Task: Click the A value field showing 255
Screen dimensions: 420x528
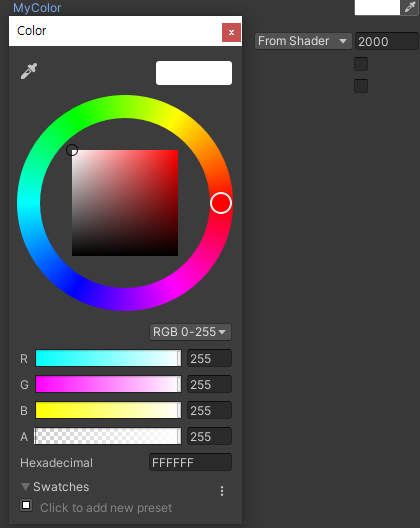Action: point(209,436)
